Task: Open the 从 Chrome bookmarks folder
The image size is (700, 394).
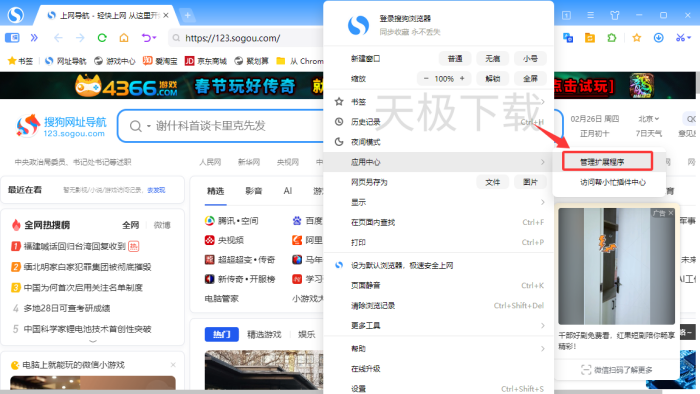Action: [300, 61]
